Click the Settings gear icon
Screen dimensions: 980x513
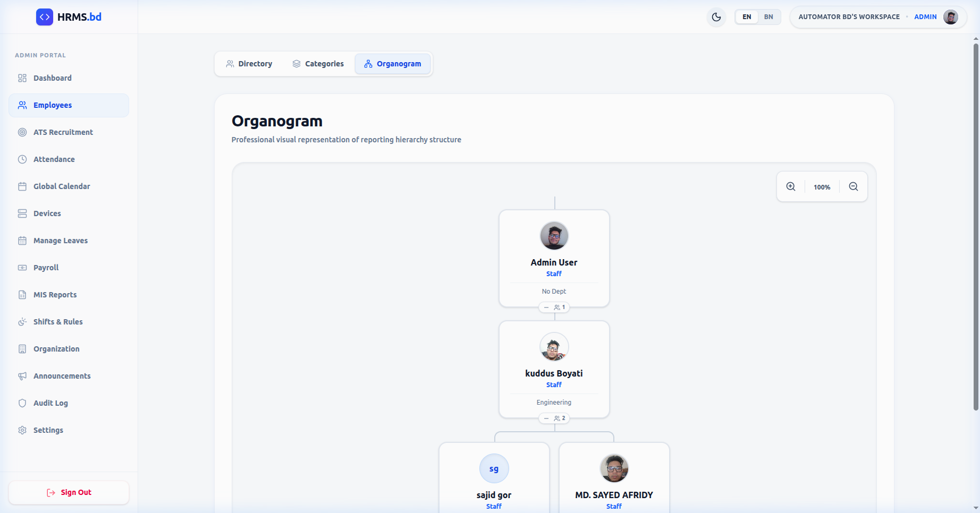coord(22,430)
